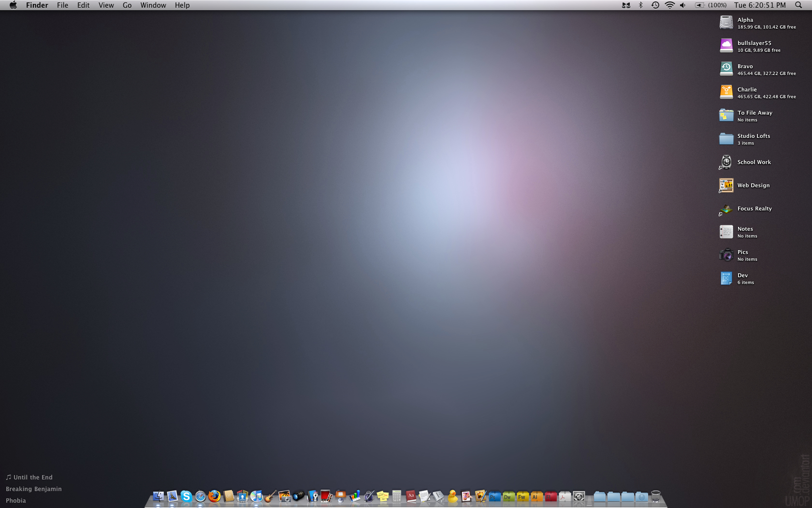Open the Time Machine menu bar icon
812x508 pixels.
655,5
